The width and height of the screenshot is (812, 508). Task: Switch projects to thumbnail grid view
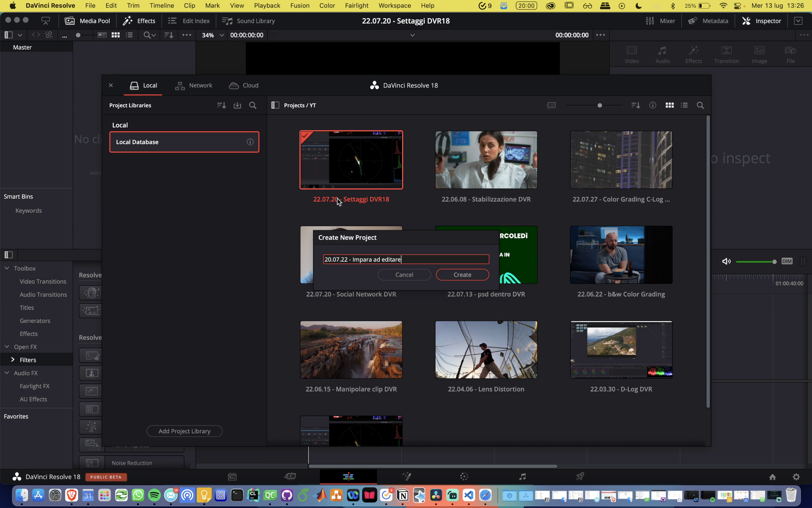point(669,105)
